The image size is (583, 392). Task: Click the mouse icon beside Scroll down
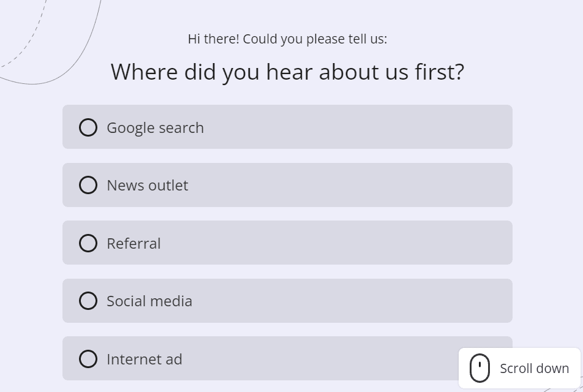point(480,368)
